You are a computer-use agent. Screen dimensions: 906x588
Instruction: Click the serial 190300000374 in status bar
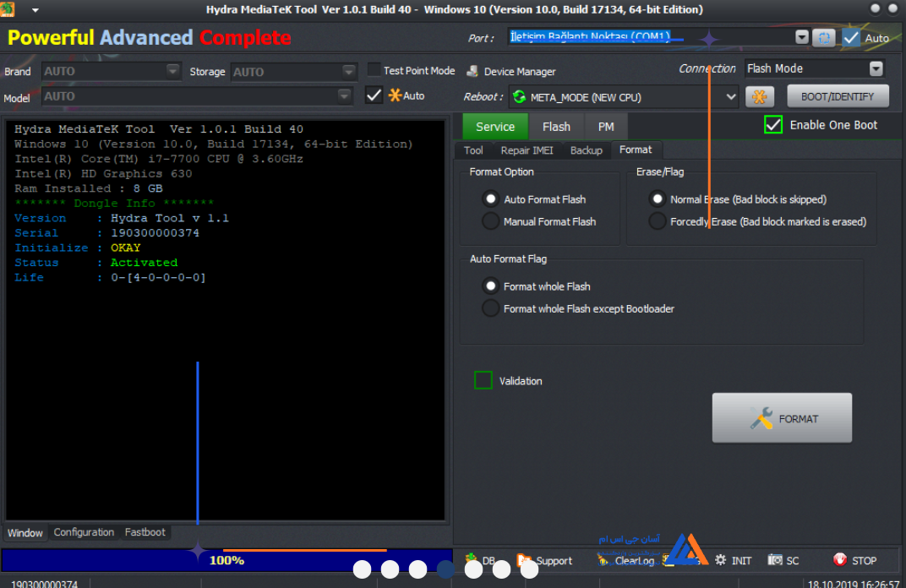tap(44, 584)
